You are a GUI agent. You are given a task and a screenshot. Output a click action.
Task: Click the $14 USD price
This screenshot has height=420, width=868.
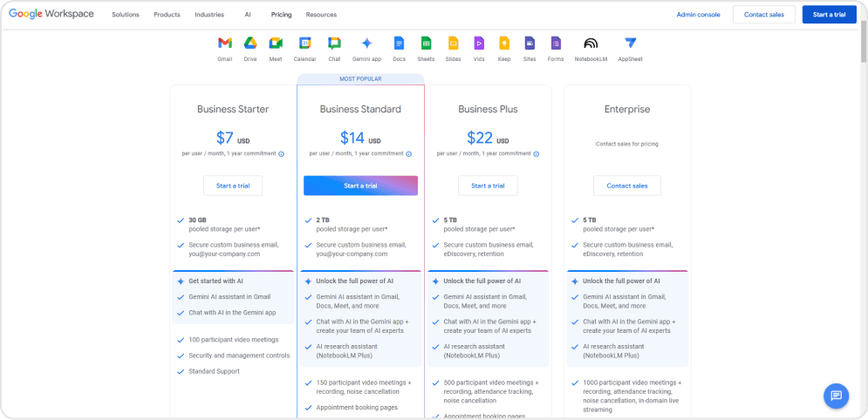click(x=360, y=138)
